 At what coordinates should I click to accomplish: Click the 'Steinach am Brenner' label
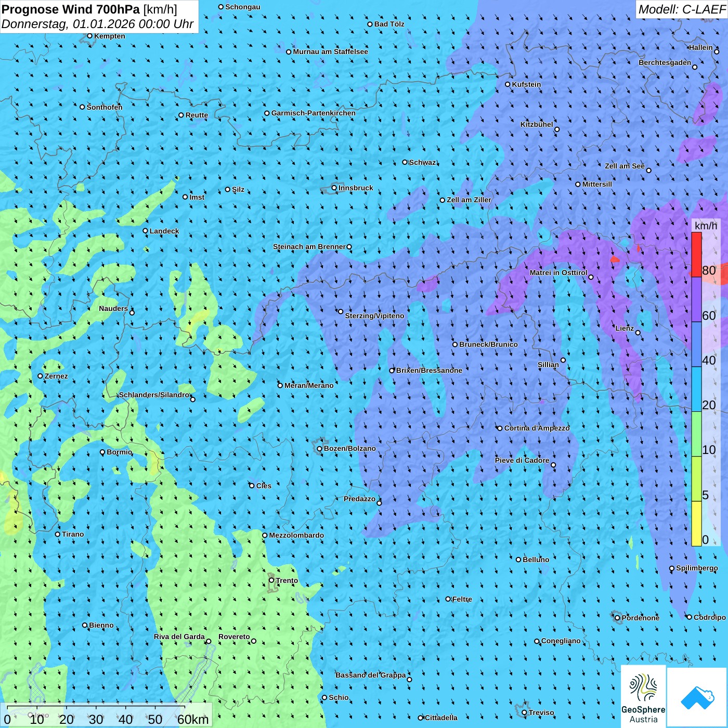[x=309, y=246]
